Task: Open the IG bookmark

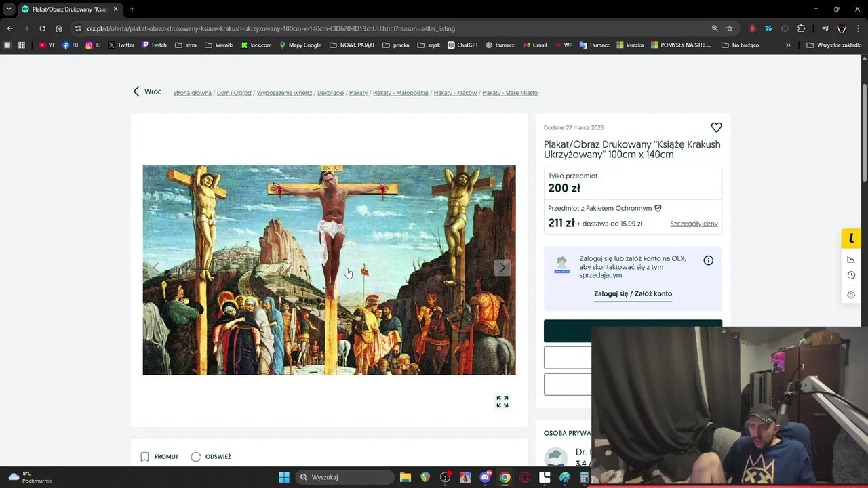Action: 94,45
